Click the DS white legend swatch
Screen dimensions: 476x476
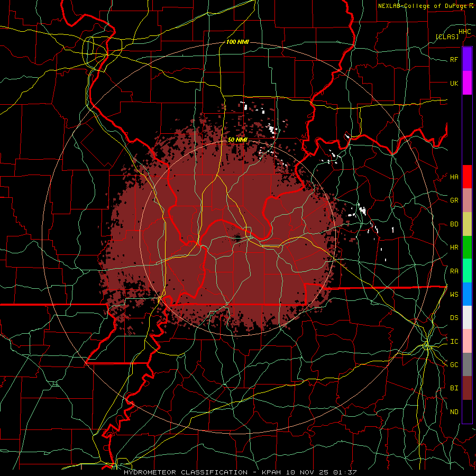coord(467,317)
